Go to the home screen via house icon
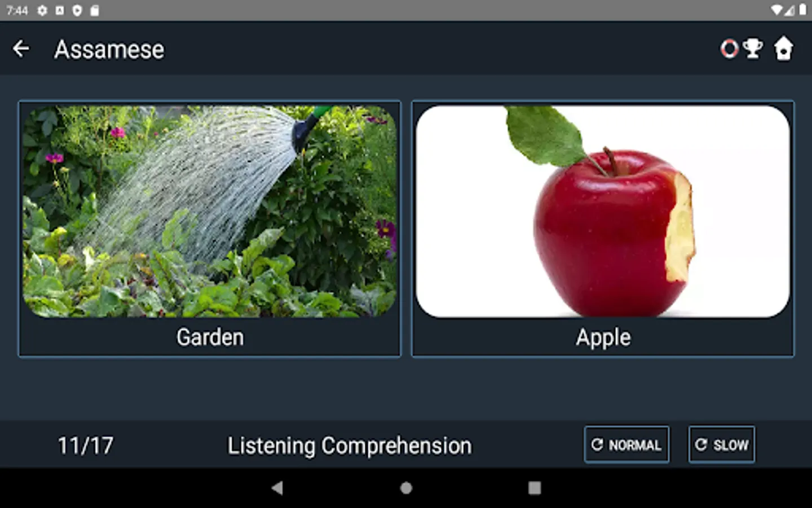Image resolution: width=812 pixels, height=508 pixels. pos(783,49)
